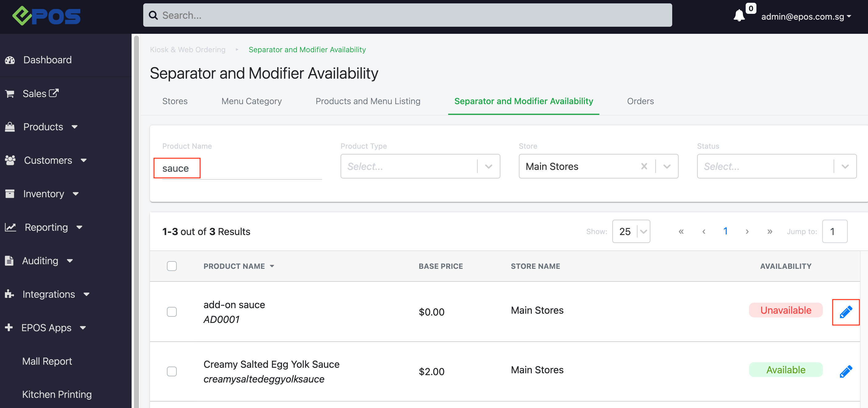Image resolution: width=868 pixels, height=408 pixels.
Task: Open the Orders tab
Action: tap(640, 101)
